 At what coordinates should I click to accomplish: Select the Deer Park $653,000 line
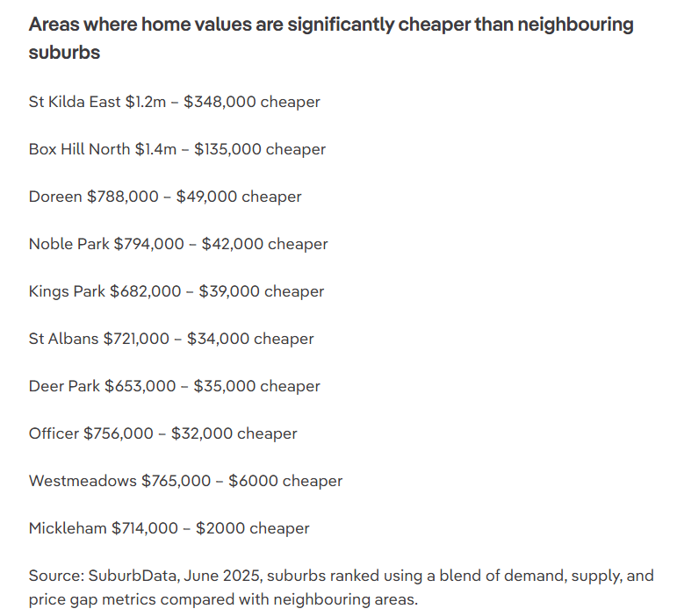(x=175, y=386)
